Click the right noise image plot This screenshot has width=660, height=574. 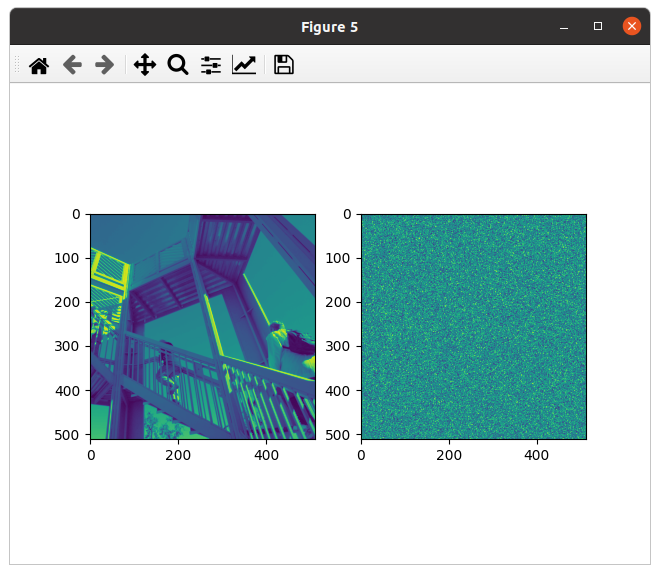click(473, 326)
